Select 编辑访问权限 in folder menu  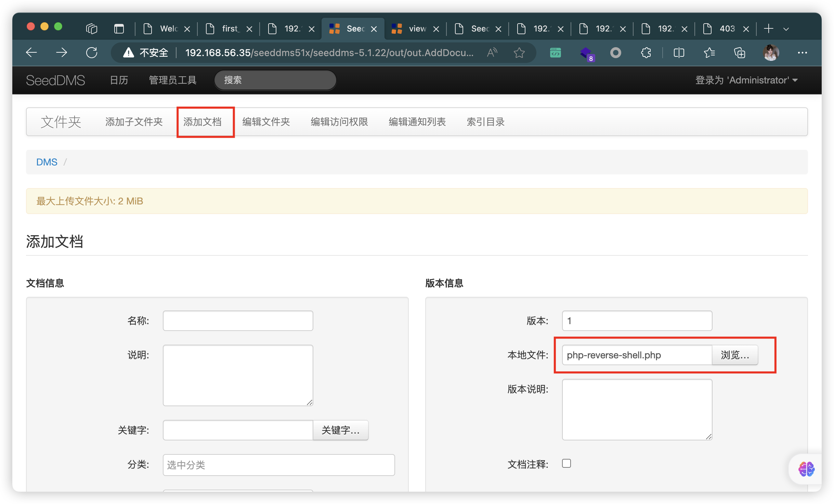coord(339,122)
